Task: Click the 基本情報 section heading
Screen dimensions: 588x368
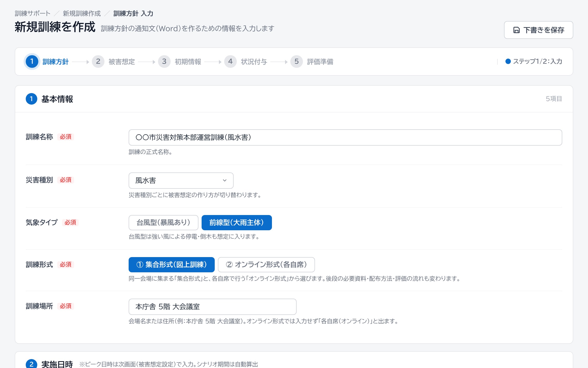Action: tap(57, 99)
